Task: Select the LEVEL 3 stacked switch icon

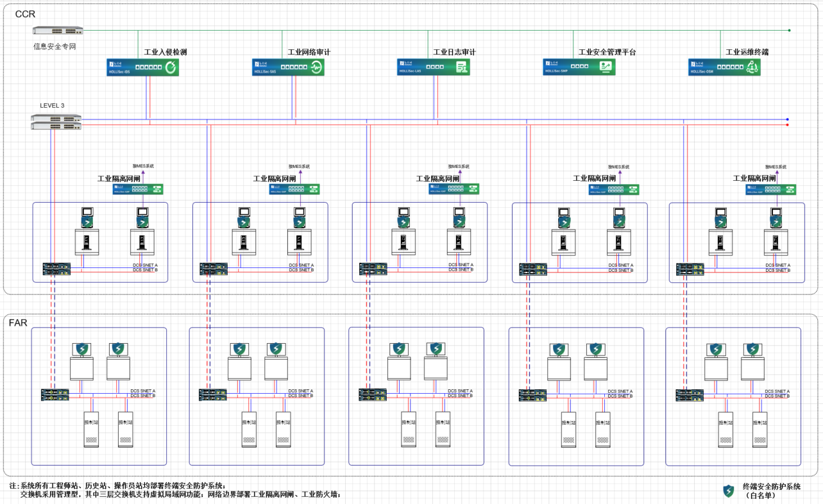Action: pyautogui.click(x=56, y=121)
